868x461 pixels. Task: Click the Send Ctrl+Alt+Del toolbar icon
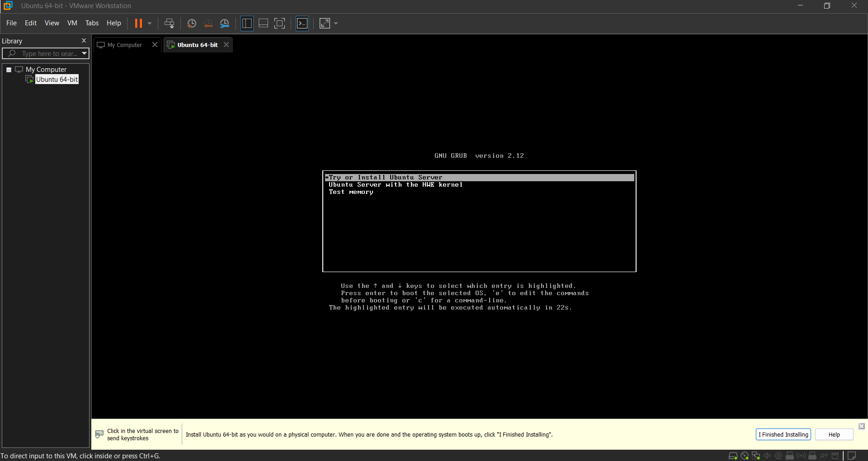point(169,23)
